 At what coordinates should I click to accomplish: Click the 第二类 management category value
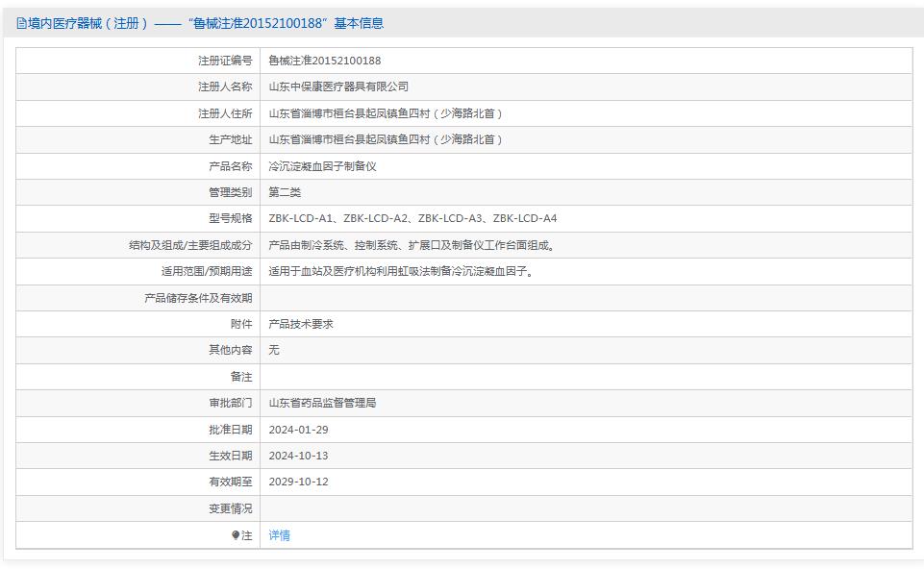tap(285, 192)
